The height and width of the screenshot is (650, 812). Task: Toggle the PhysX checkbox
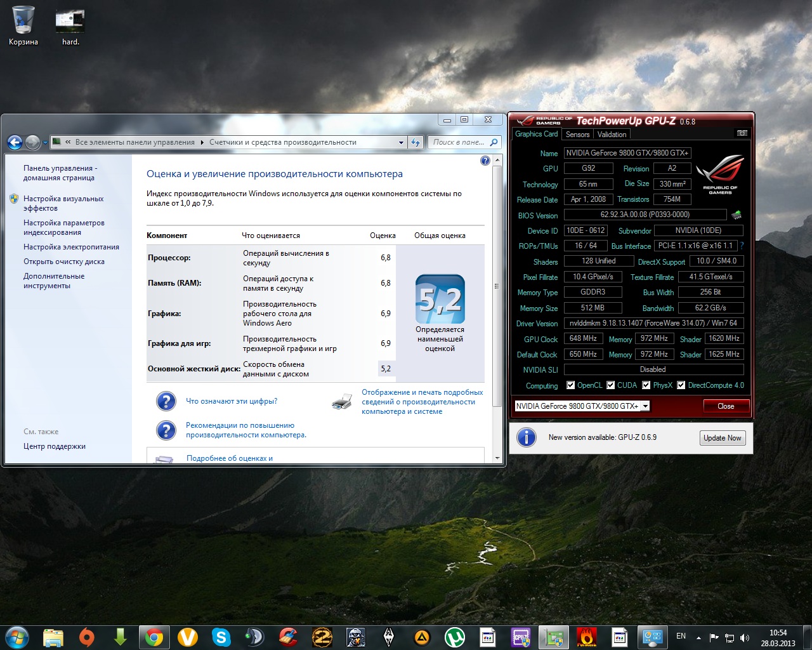(646, 385)
